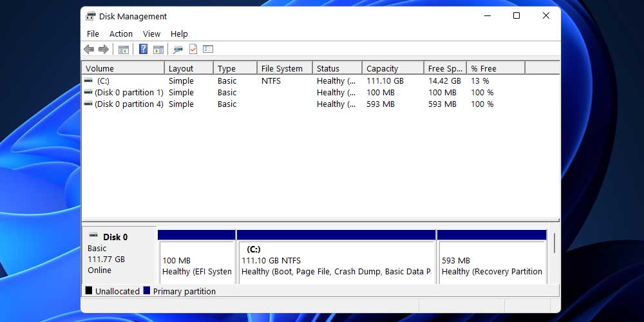Click the red checkmark Properties toolbar icon

click(x=193, y=50)
